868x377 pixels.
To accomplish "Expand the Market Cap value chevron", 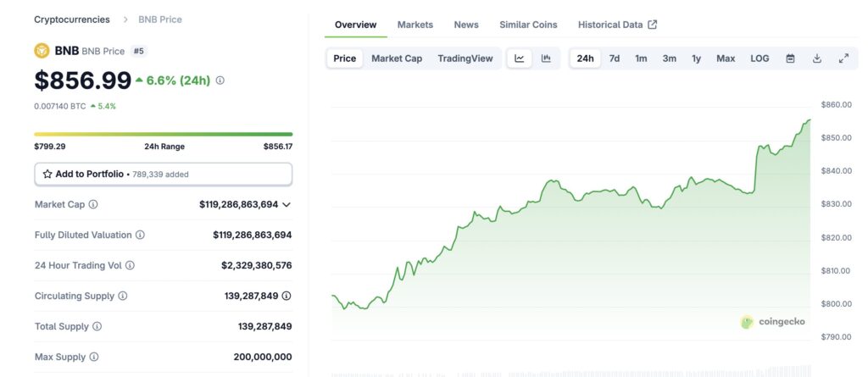I will point(287,204).
